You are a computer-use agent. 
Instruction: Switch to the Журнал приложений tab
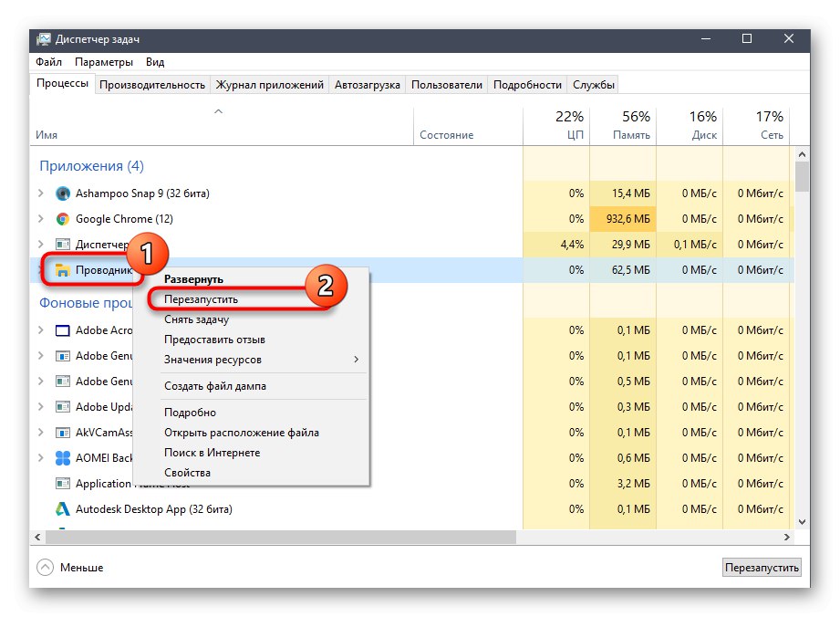(269, 85)
